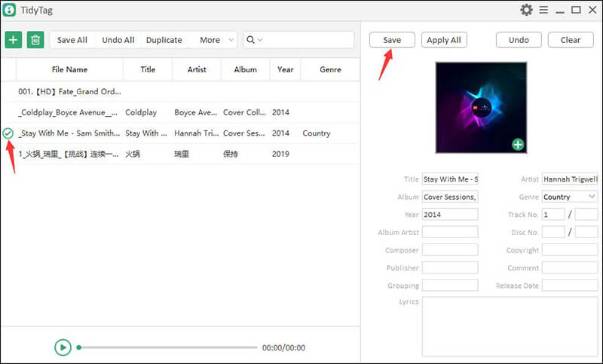Click the Title input field

click(x=450, y=179)
